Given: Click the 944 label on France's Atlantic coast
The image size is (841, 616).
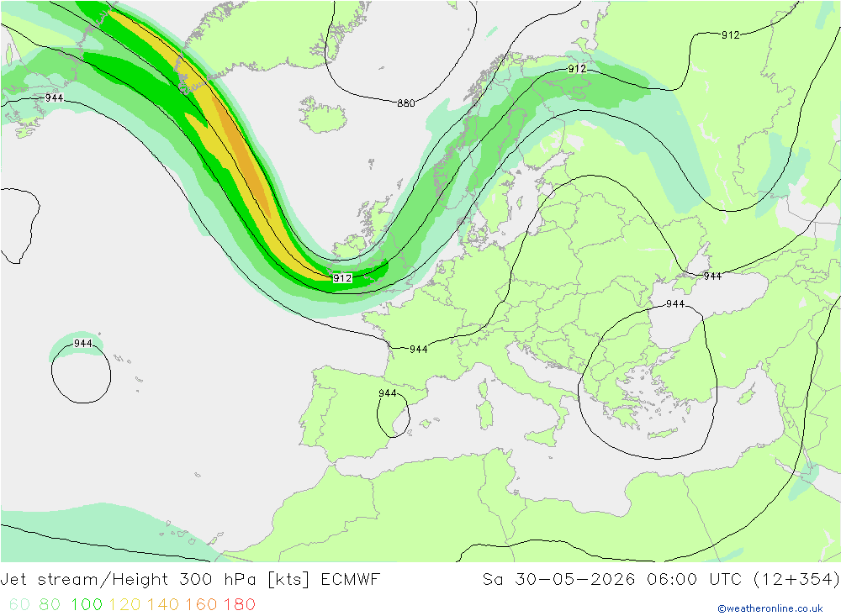Looking at the screenshot, I should click(418, 349).
